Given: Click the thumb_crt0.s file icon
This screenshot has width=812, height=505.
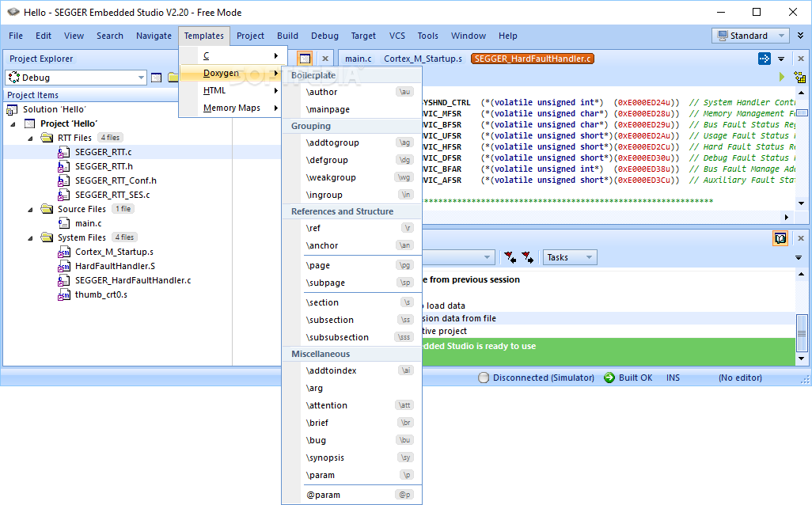Looking at the screenshot, I should [x=63, y=294].
